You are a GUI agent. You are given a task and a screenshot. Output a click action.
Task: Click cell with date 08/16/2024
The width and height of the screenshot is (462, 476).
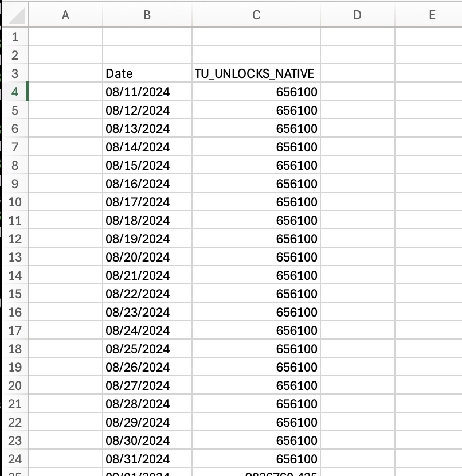147,184
